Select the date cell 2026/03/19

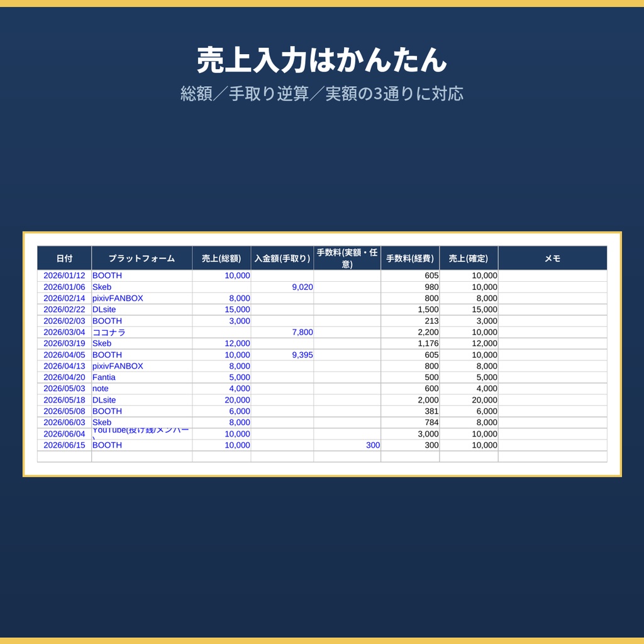pos(65,343)
